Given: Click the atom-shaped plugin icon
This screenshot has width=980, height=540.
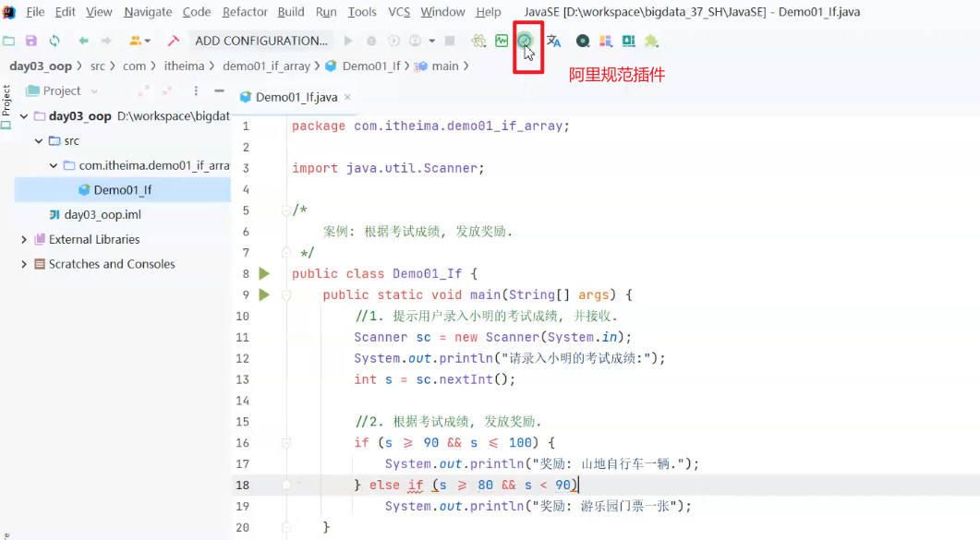Looking at the screenshot, I should point(478,42).
